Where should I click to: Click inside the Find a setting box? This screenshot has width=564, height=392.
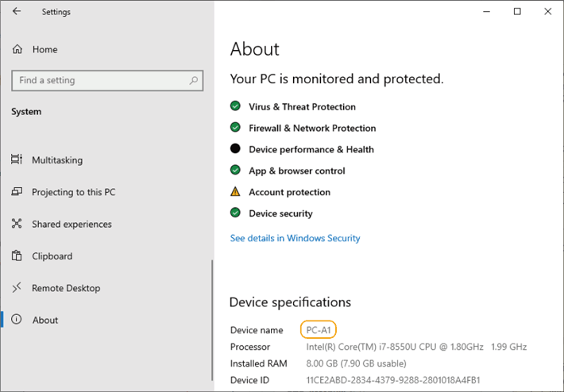99,80
